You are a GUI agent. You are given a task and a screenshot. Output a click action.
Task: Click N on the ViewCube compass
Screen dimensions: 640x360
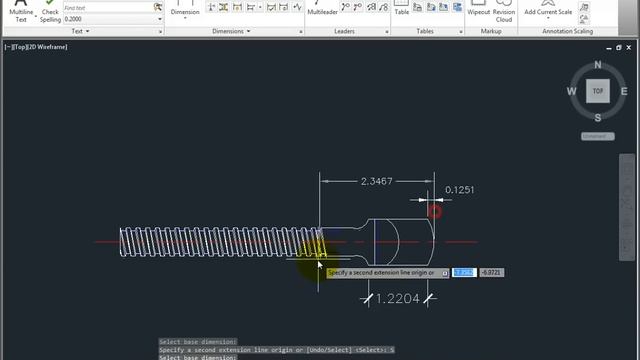(x=598, y=64)
